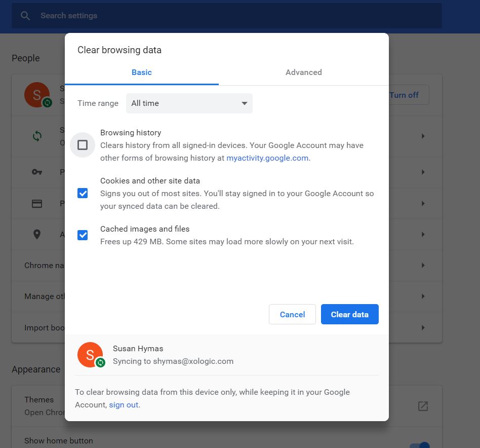Expand Manage other people row chevron
Image resolution: width=480 pixels, height=448 pixels.
point(423,296)
